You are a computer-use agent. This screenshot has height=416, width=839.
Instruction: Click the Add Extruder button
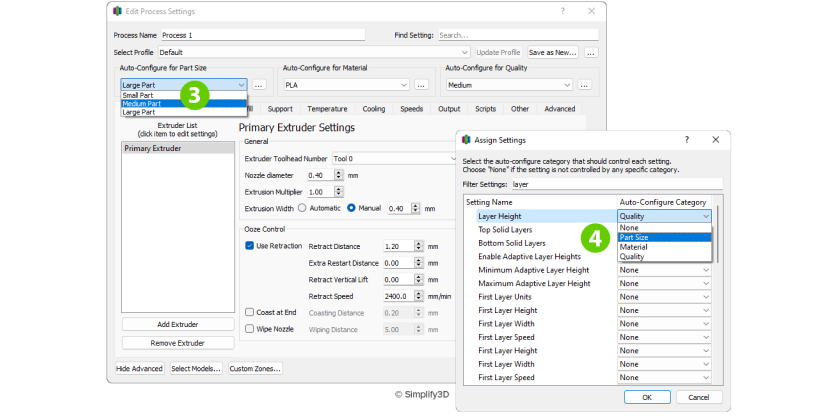tap(178, 324)
